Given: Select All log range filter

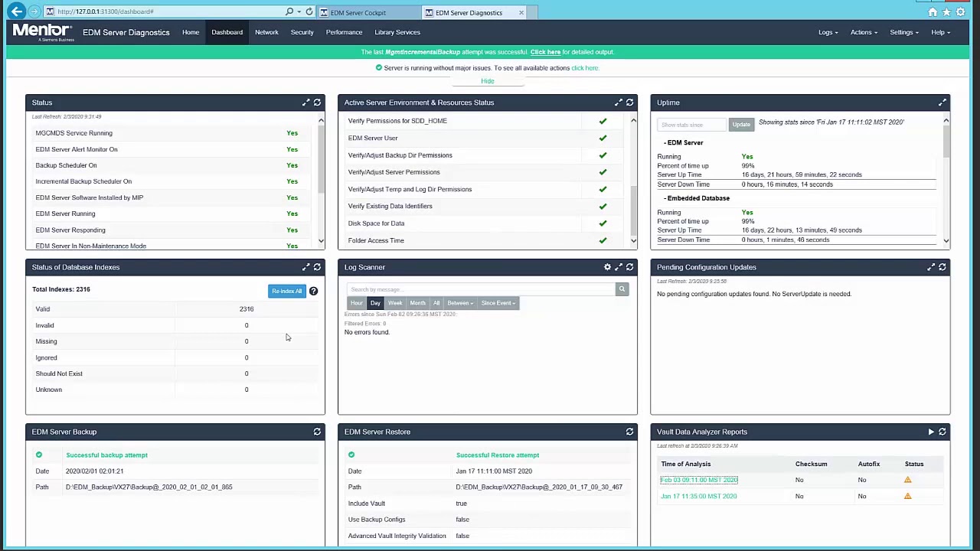Looking at the screenshot, I should pyautogui.click(x=436, y=303).
